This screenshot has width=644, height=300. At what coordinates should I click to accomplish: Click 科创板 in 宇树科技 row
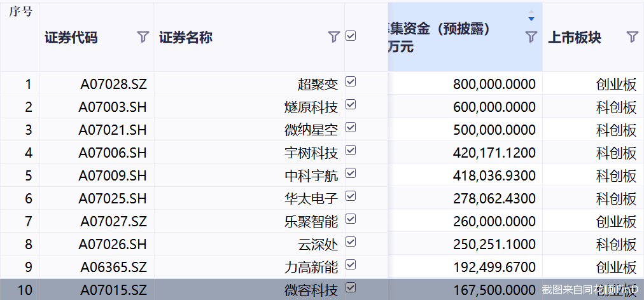(616, 153)
